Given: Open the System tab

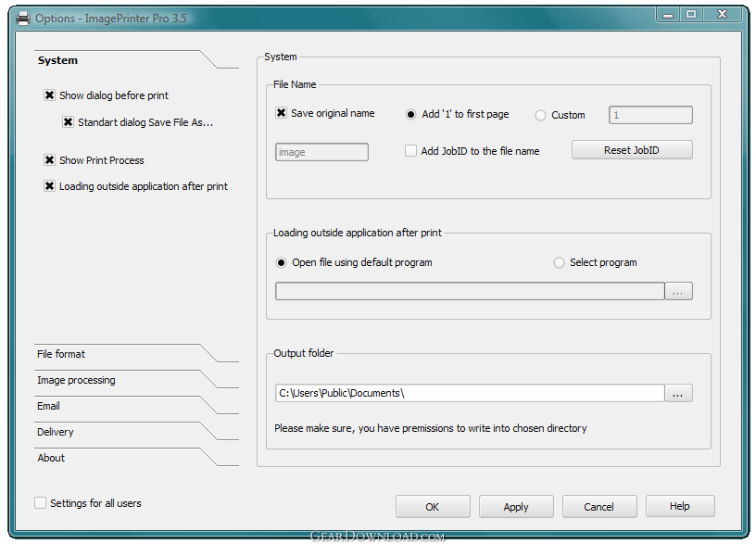Looking at the screenshot, I should [57, 60].
